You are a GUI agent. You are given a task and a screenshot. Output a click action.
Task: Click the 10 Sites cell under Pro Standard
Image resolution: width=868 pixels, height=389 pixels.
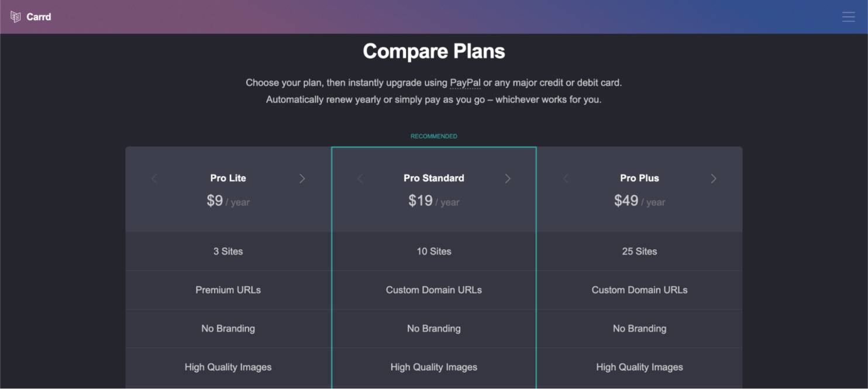point(433,251)
